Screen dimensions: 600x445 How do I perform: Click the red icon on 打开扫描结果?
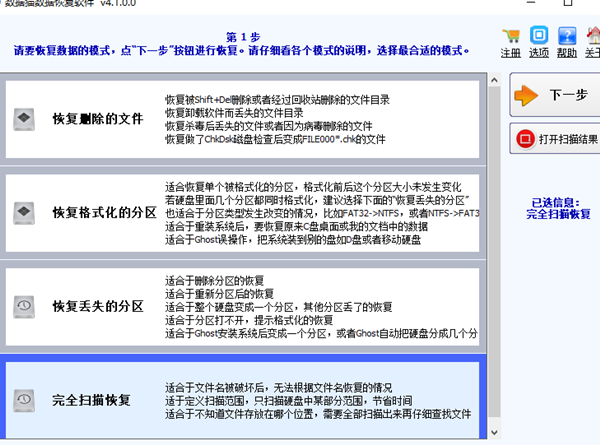(x=525, y=139)
